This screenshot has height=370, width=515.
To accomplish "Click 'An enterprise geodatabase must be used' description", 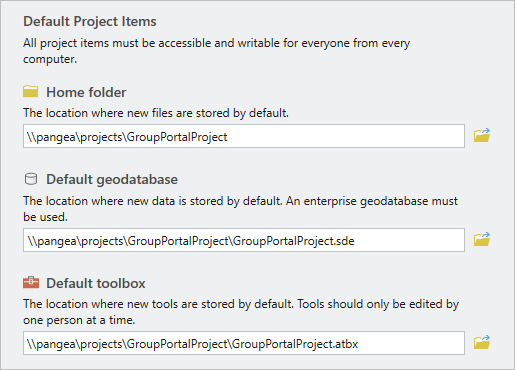I will coord(240,209).
